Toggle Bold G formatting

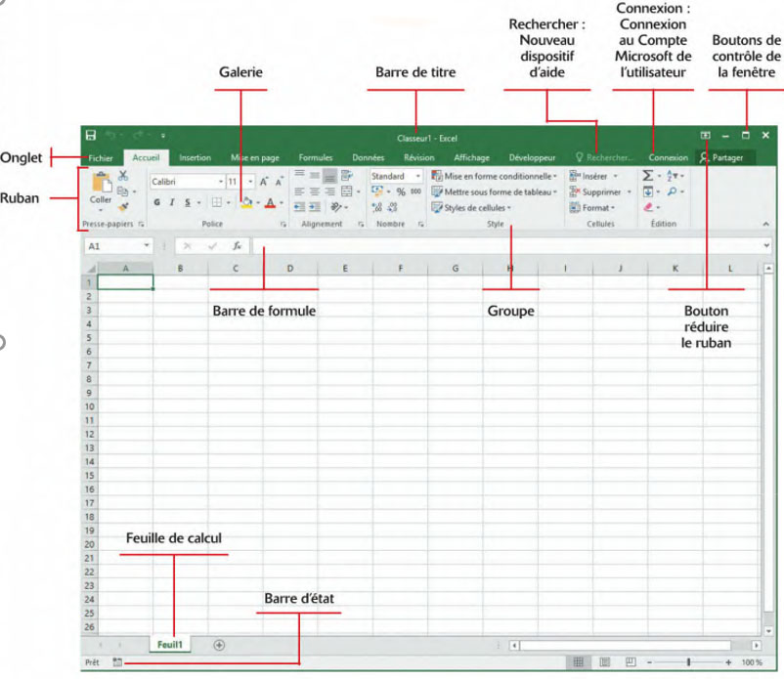(157, 202)
